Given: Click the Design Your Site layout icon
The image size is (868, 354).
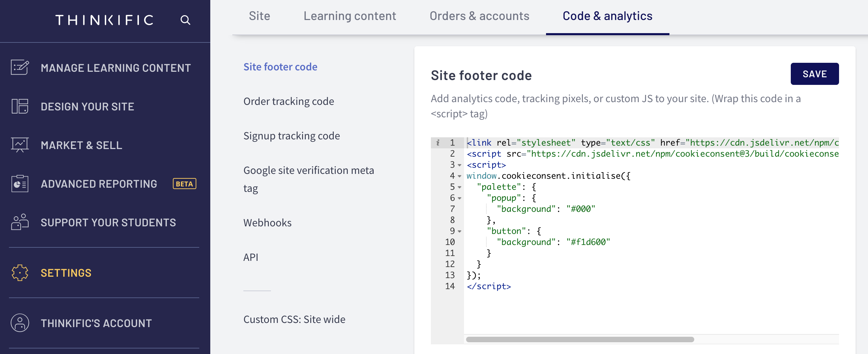Looking at the screenshot, I should click(20, 106).
